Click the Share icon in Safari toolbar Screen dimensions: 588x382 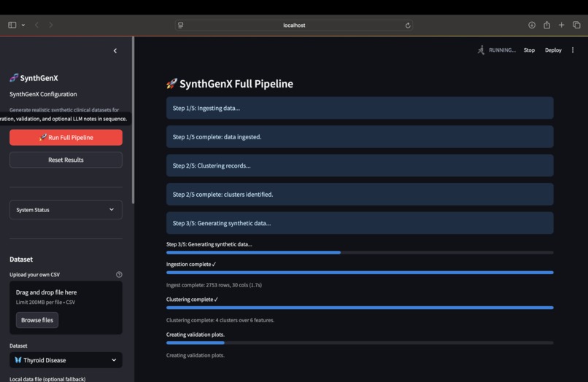pyautogui.click(x=546, y=25)
